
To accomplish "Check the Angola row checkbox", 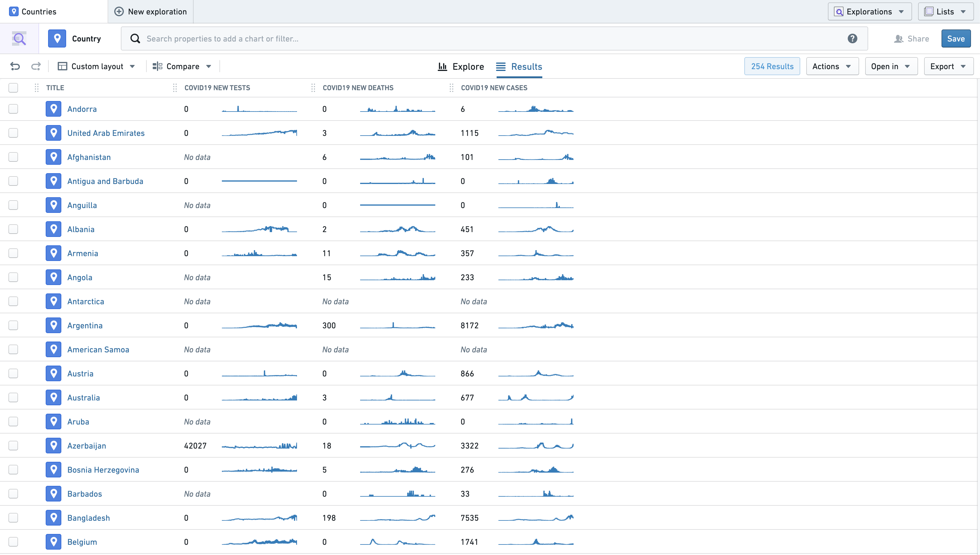I will point(13,277).
